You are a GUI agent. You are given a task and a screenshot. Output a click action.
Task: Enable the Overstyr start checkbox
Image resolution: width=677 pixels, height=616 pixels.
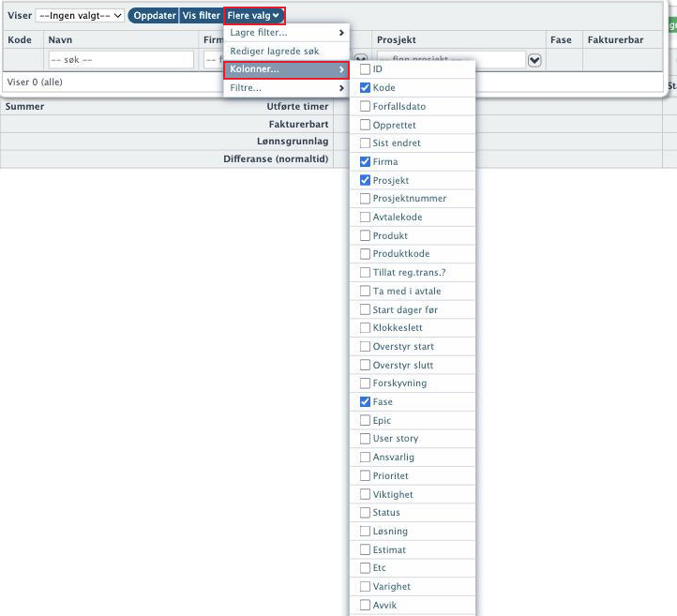(366, 346)
